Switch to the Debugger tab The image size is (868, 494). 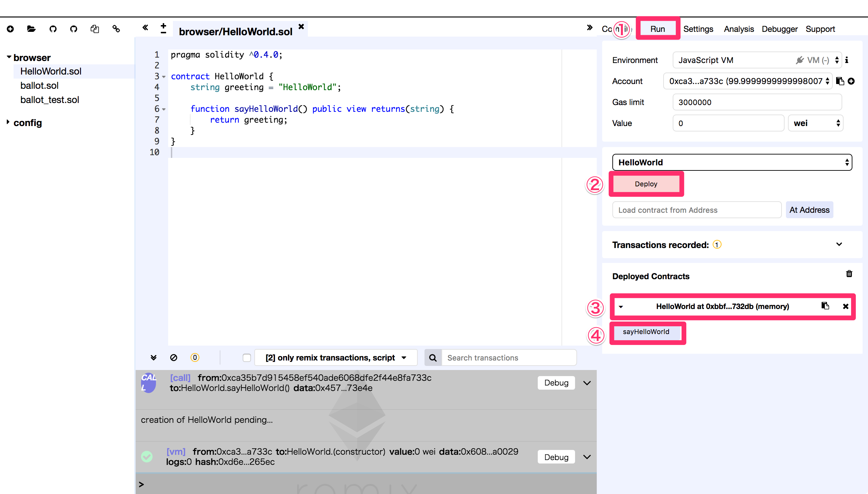pyautogui.click(x=780, y=29)
